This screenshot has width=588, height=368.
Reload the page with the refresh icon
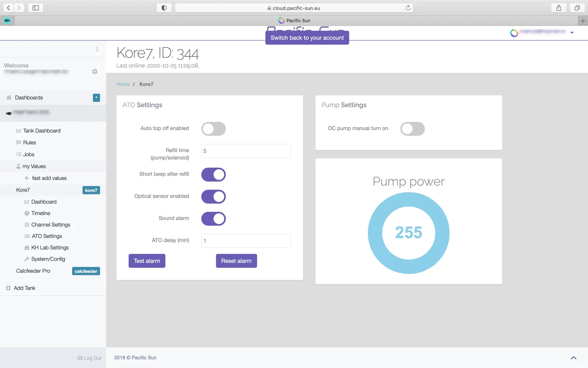coord(408,8)
